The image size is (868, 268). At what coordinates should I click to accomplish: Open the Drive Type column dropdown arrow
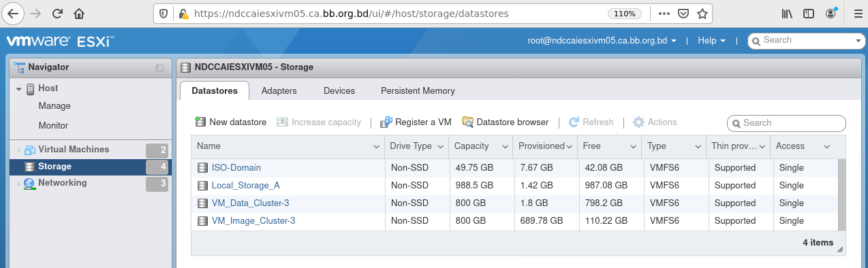441,147
